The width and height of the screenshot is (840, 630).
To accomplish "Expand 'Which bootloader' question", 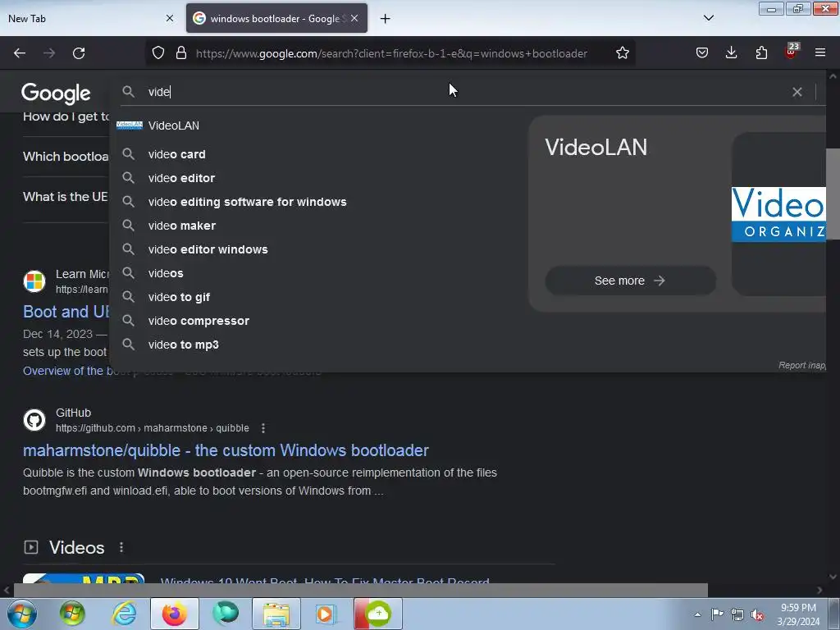I will 66,157.
